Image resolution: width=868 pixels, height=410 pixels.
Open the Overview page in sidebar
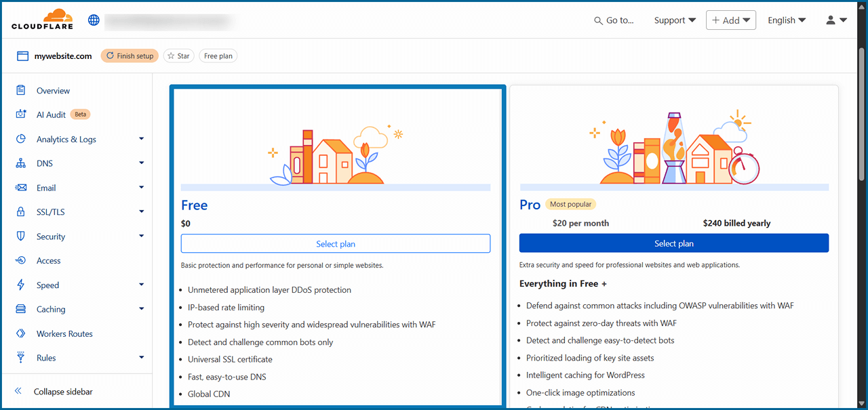53,91
